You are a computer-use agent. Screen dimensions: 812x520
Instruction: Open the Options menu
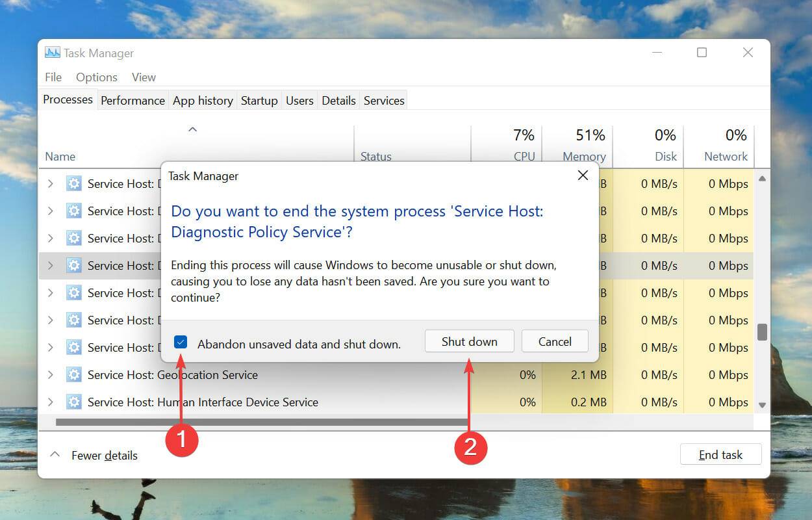97,77
